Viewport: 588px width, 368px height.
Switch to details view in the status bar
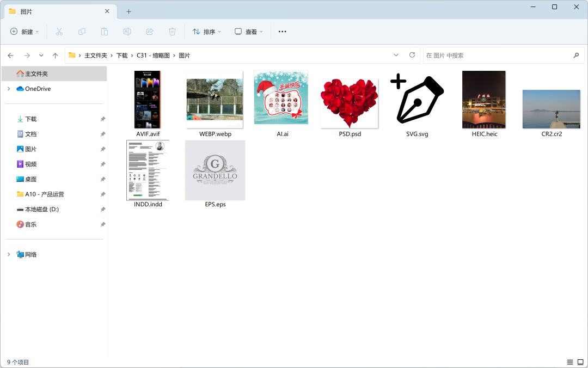569,361
